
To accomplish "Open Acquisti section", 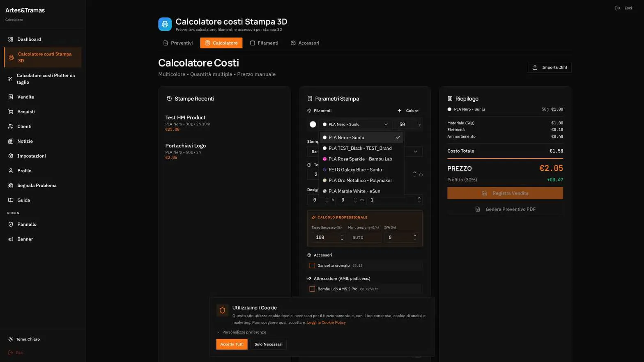I will 43,112.
